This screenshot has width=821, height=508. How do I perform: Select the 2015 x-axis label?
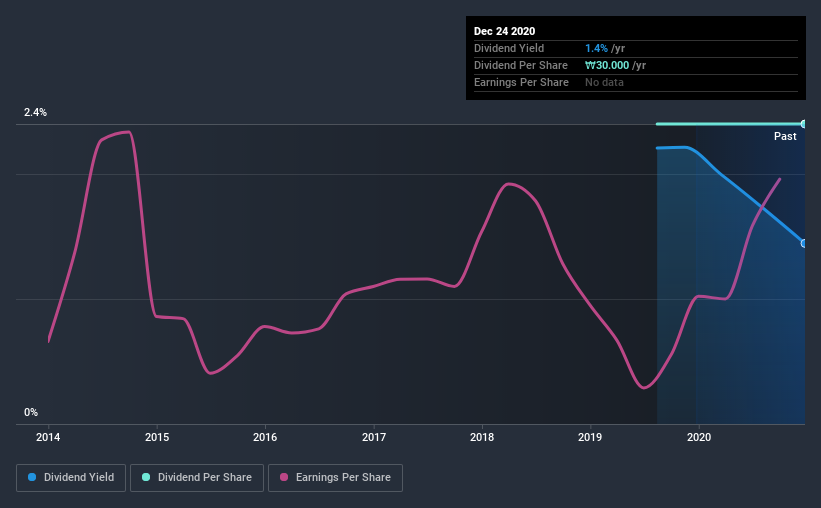click(157, 437)
